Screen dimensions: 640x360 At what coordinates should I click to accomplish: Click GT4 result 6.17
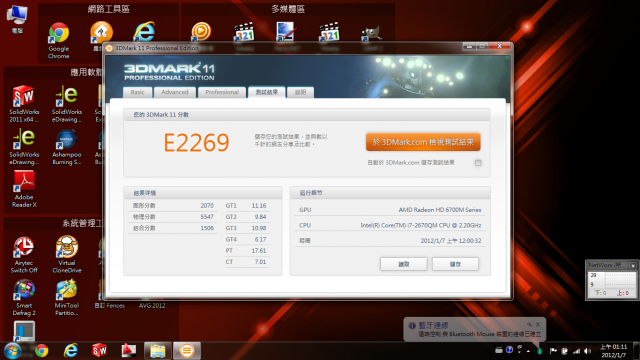click(260, 239)
